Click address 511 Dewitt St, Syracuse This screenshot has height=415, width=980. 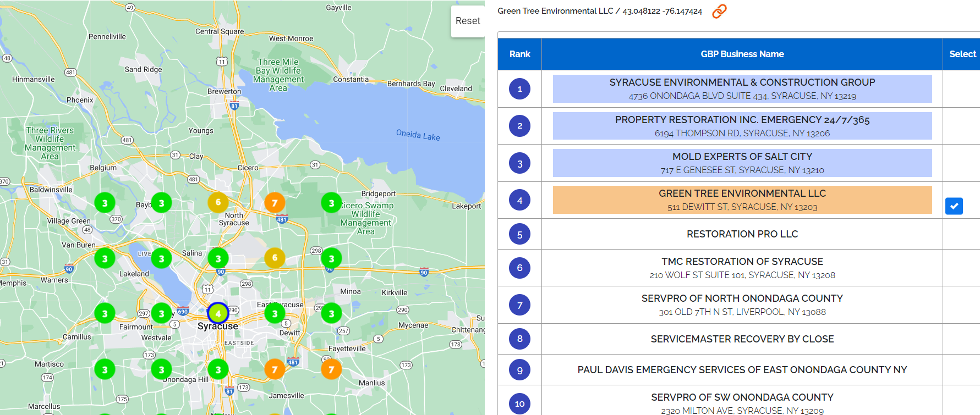pyautogui.click(x=742, y=207)
